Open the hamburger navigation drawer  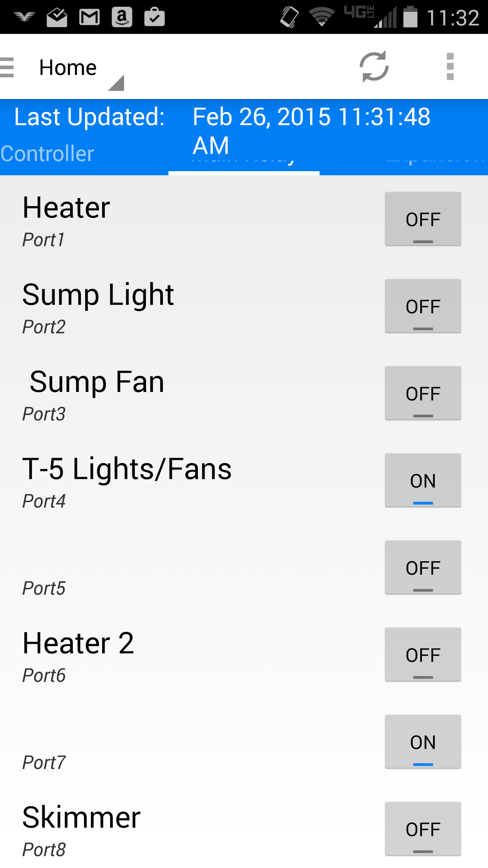click(7, 67)
